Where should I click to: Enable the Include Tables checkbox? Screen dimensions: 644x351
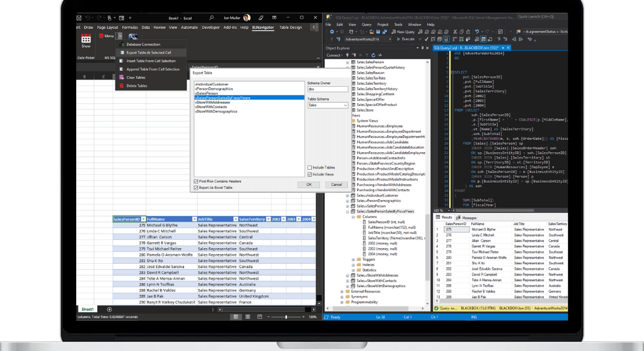[x=309, y=168]
